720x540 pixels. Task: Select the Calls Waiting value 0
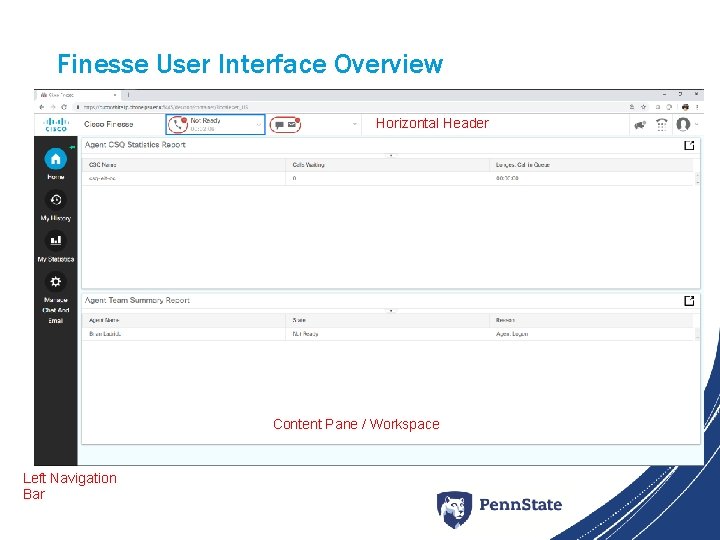tap(294, 178)
